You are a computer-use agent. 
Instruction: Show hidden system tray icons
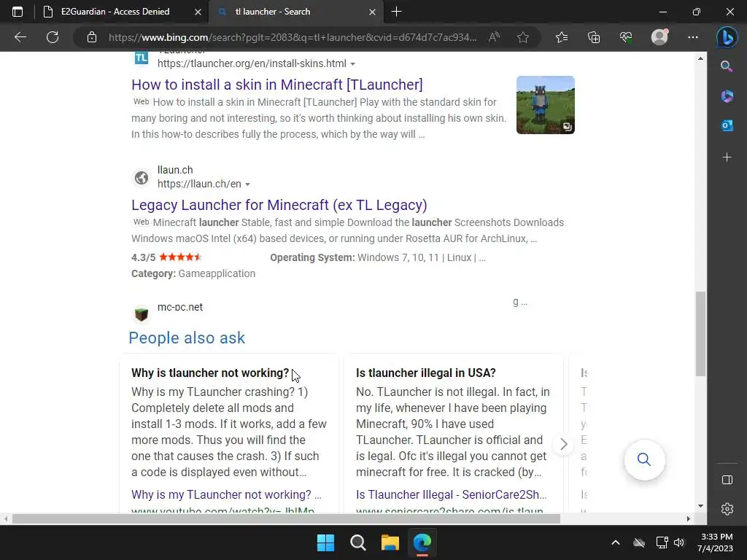(616, 542)
